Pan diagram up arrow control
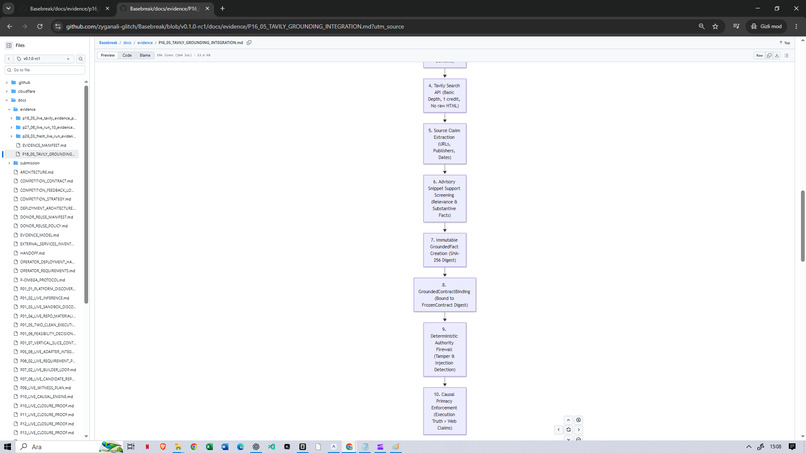This screenshot has width=806, height=453. (x=568, y=420)
